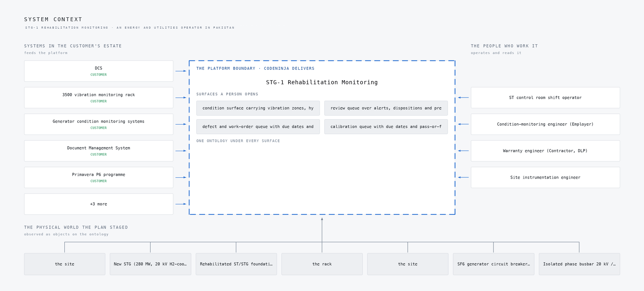The height and width of the screenshot is (291, 644).
Task: Click 'observed as objects on the ontology' caption
Action: click(66, 234)
